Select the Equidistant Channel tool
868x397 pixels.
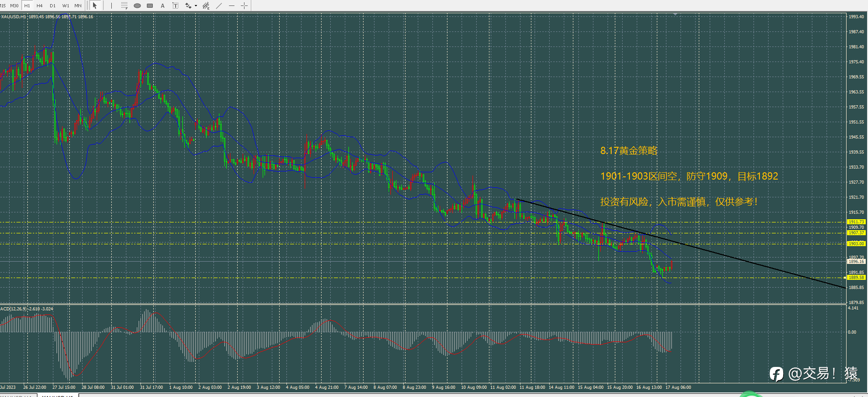point(206,5)
